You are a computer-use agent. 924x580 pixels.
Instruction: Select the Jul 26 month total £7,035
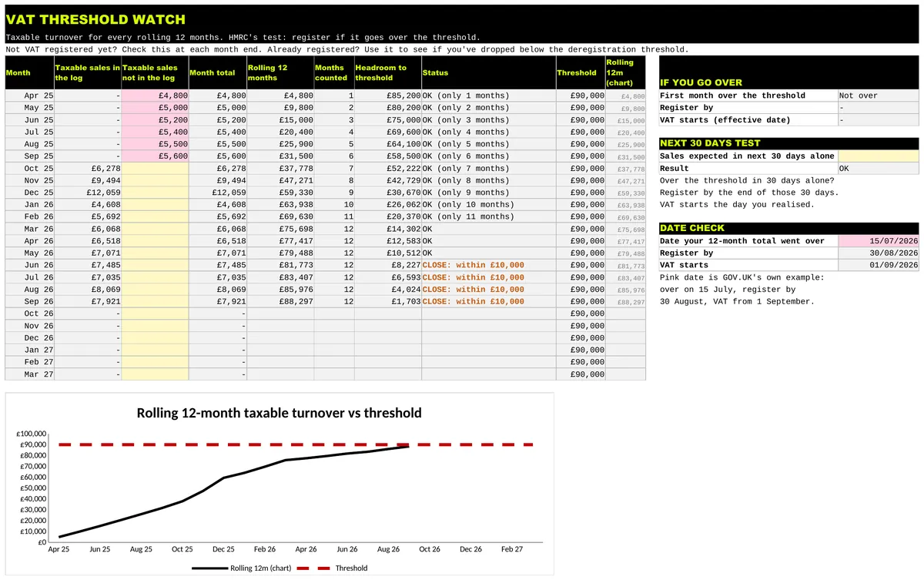click(217, 277)
